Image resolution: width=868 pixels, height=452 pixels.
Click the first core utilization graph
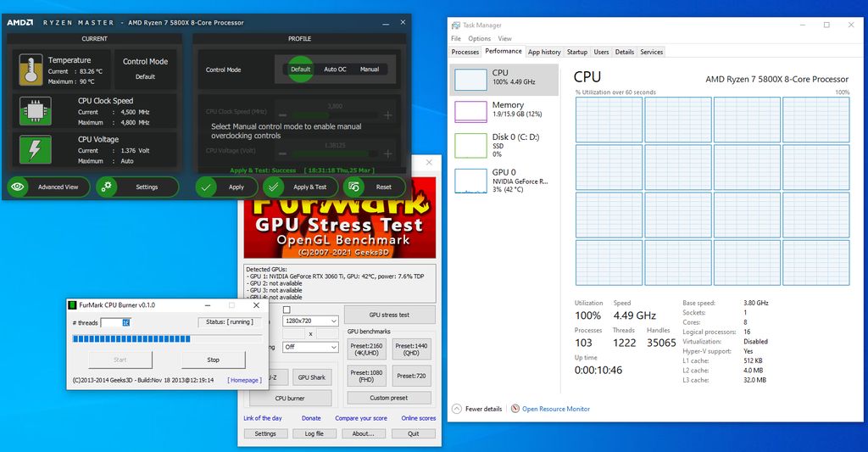click(x=609, y=120)
